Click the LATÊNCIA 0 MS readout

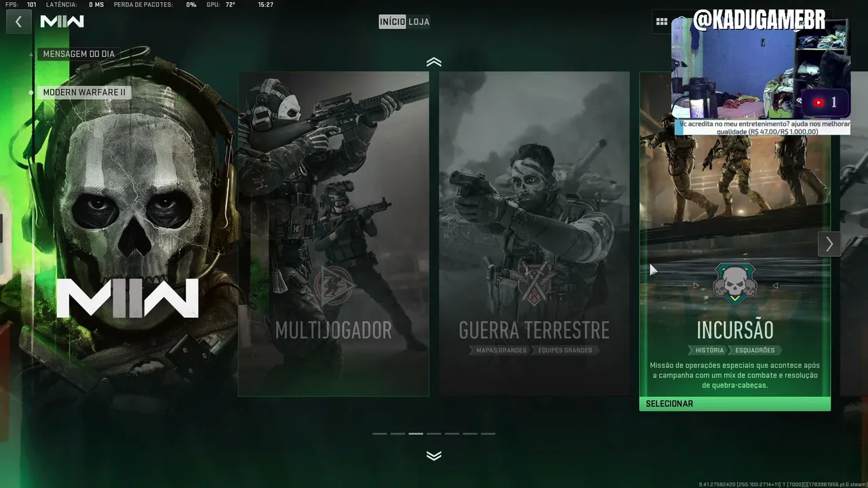[75, 5]
